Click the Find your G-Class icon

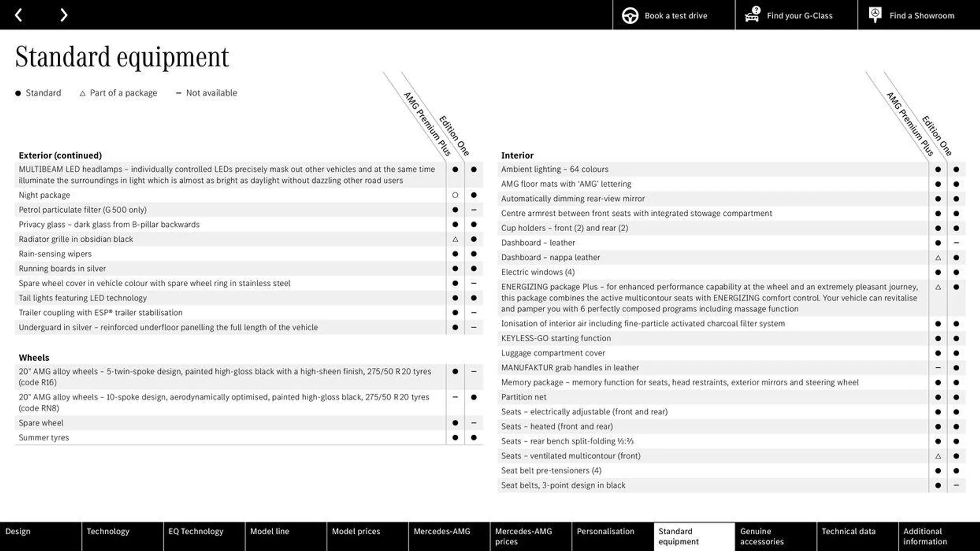tap(751, 14)
